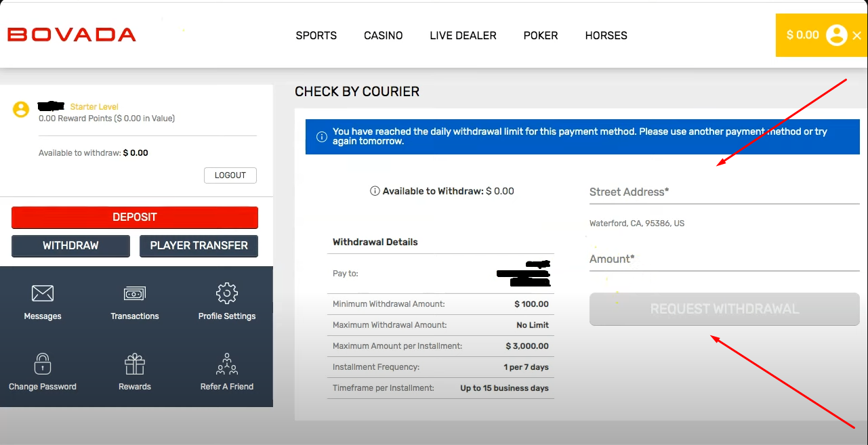Open the Transactions cash icon

click(x=135, y=294)
